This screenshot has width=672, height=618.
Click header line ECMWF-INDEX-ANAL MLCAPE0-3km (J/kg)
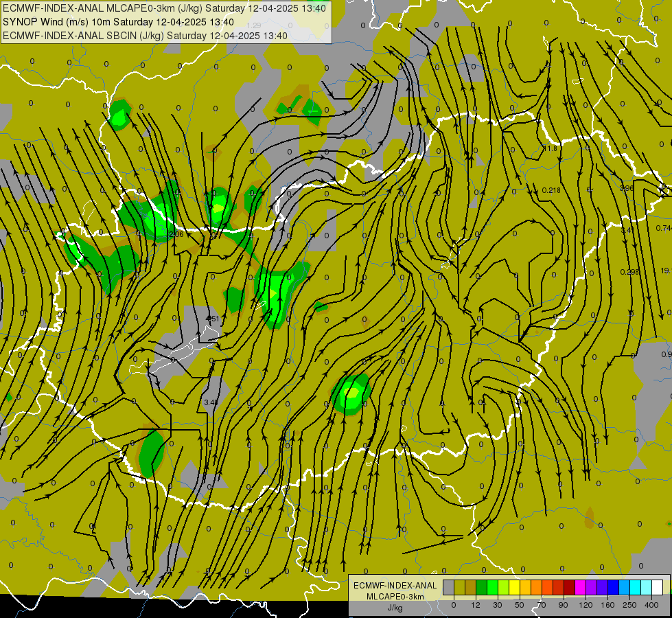coord(164,8)
